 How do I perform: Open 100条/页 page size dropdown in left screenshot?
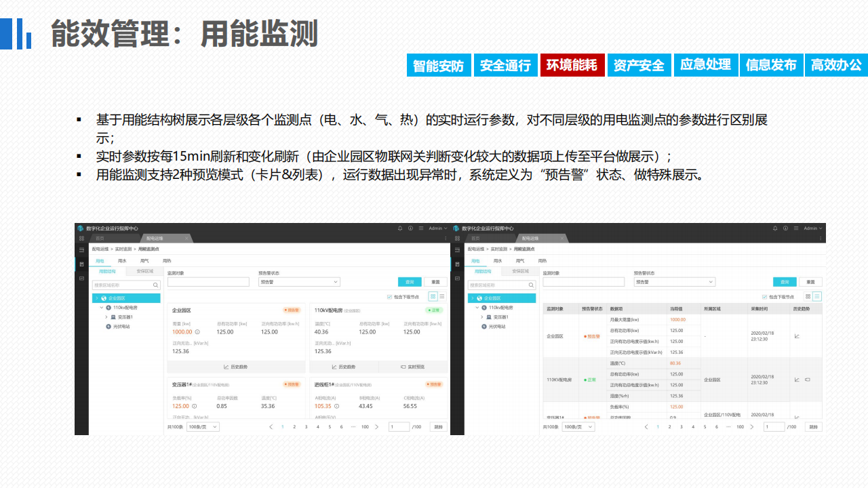click(x=203, y=427)
